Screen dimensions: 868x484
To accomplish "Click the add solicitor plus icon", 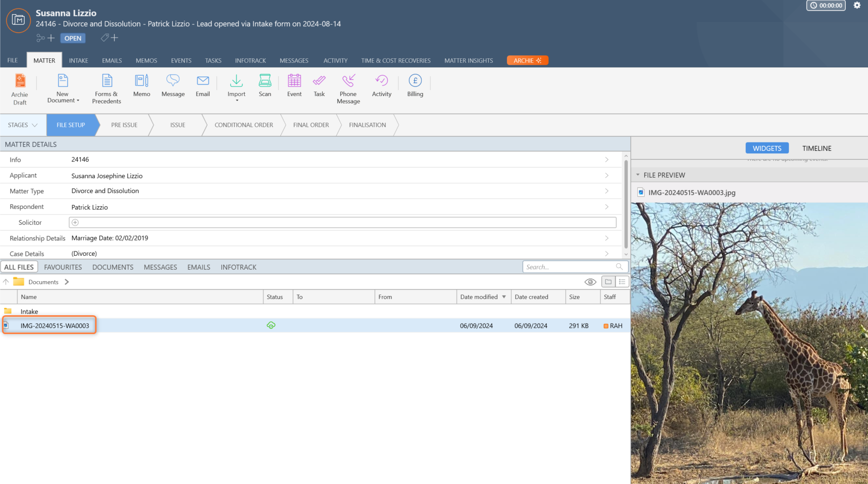I will click(75, 223).
